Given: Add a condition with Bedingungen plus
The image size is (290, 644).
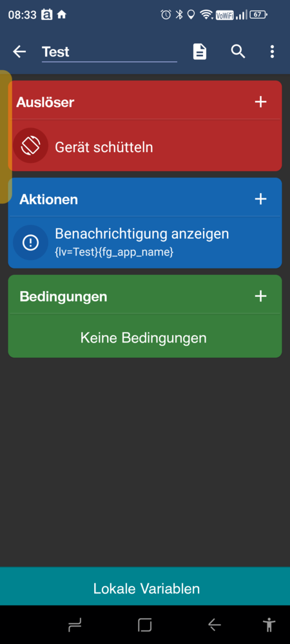Looking at the screenshot, I should tap(261, 296).
